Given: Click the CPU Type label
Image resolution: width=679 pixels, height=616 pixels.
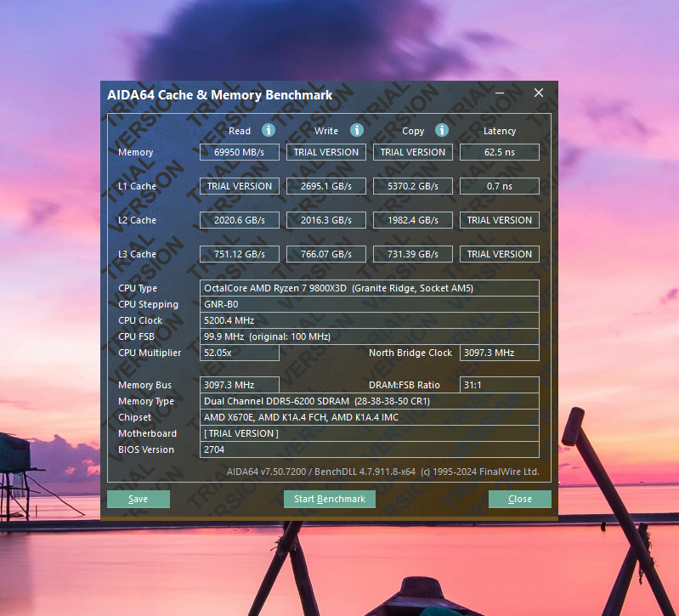Looking at the screenshot, I should (x=138, y=288).
